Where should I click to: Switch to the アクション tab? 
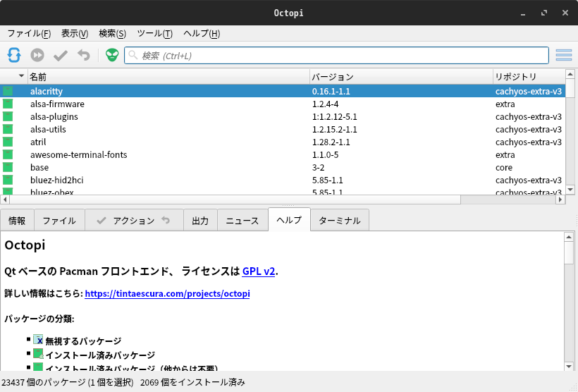point(134,221)
